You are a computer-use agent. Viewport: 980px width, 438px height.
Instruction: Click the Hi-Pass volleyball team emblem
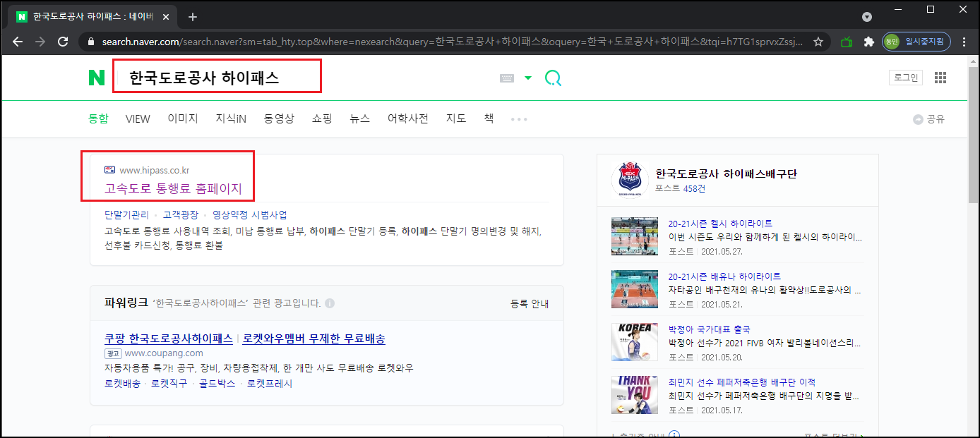click(629, 181)
